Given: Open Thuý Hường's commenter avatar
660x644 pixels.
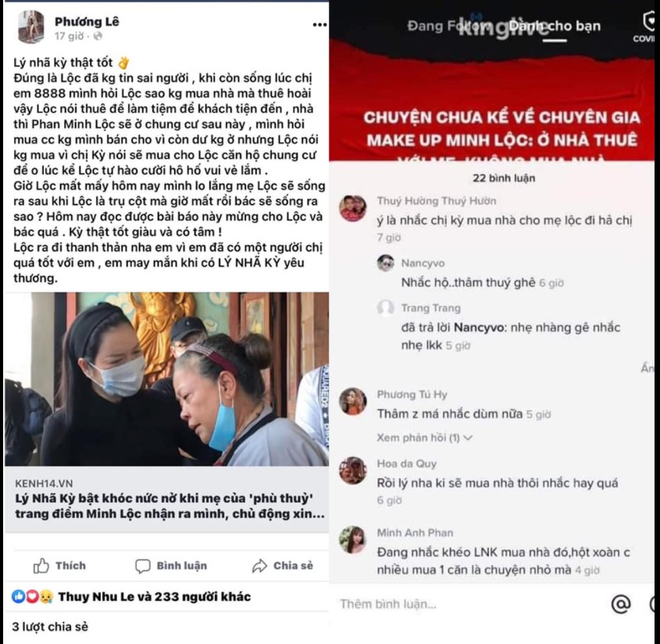Looking at the screenshot, I should coord(353,208).
